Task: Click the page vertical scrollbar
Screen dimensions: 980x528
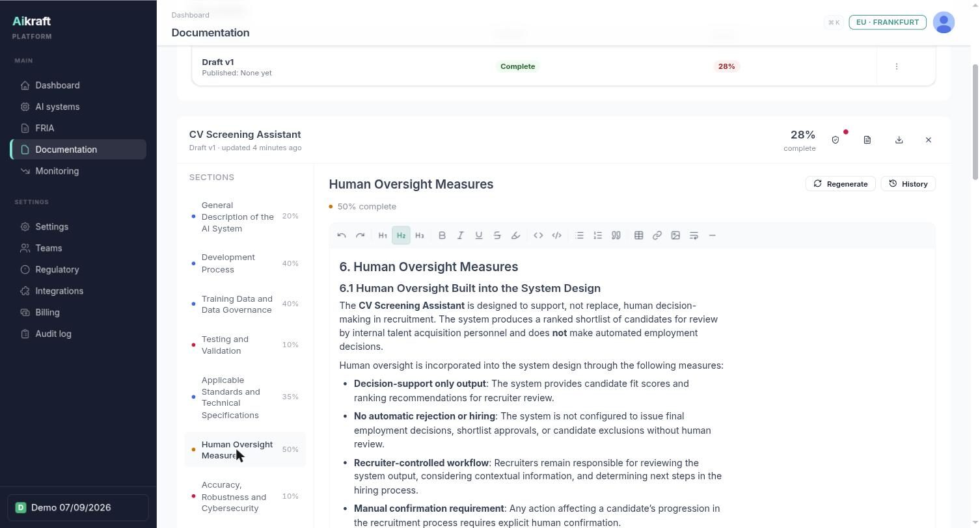Action: [975, 122]
